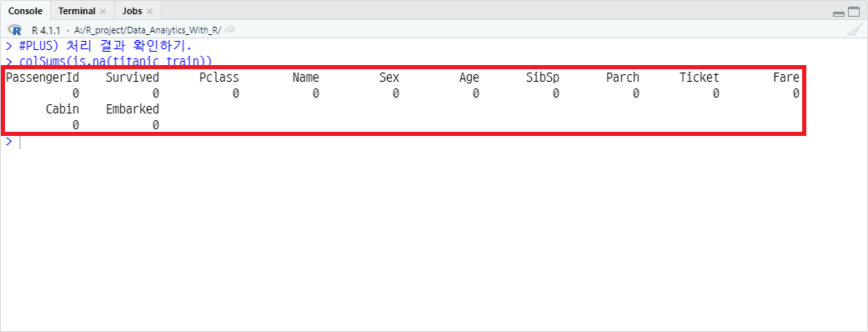The width and height of the screenshot is (868, 332).
Task: Switch to the Terminal tab
Action: [x=77, y=11]
